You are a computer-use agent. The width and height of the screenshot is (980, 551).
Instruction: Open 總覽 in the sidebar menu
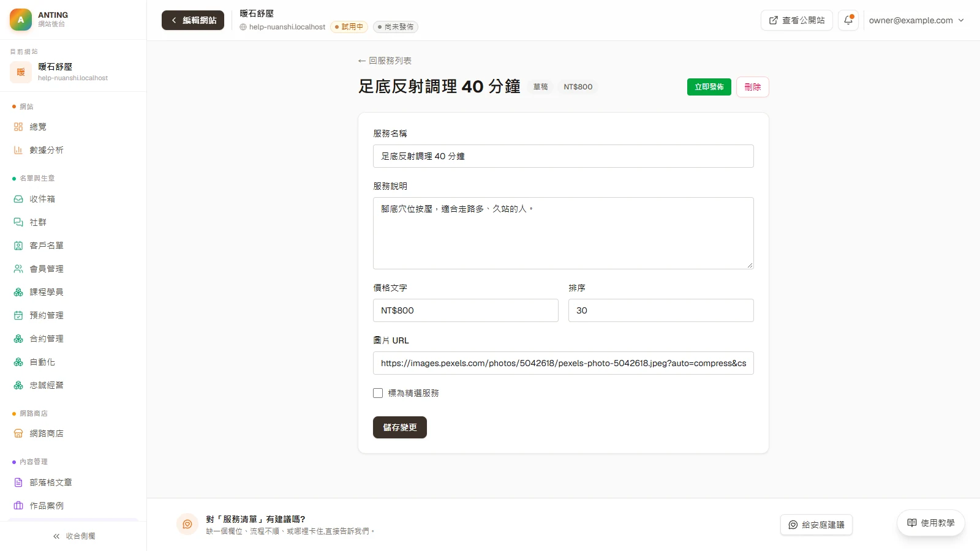coord(73,127)
